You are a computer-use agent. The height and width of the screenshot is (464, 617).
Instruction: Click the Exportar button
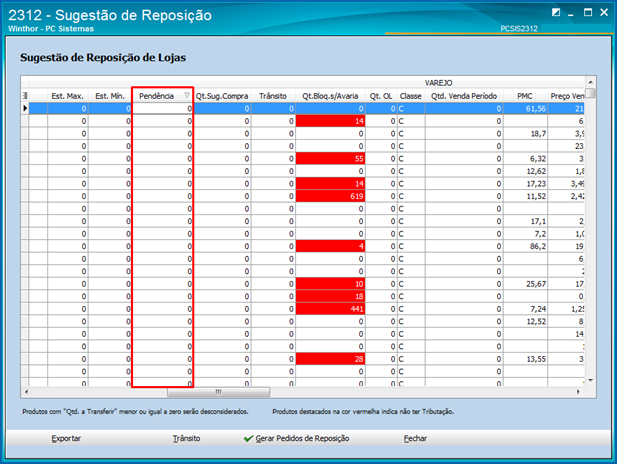pos(66,438)
